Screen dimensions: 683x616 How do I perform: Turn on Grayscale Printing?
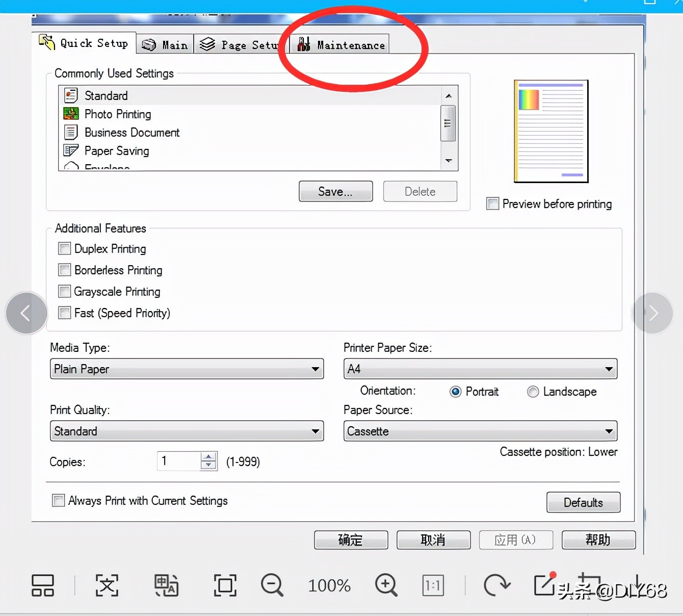[x=65, y=292]
